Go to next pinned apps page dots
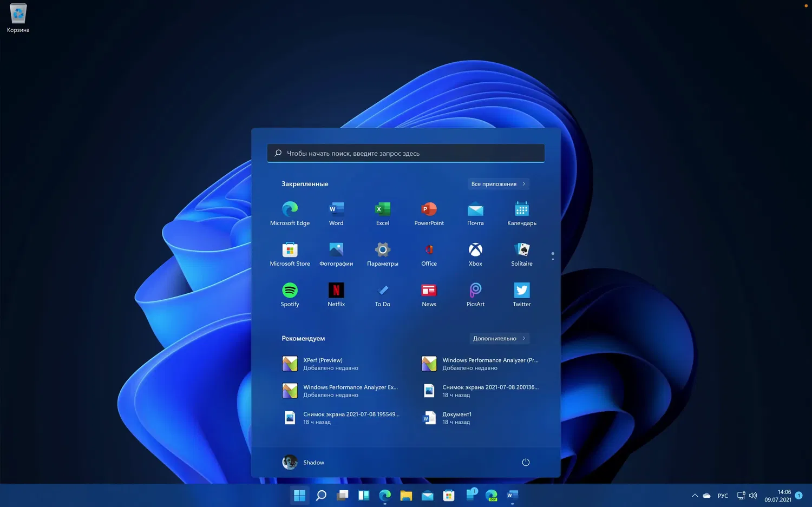 tap(553, 256)
